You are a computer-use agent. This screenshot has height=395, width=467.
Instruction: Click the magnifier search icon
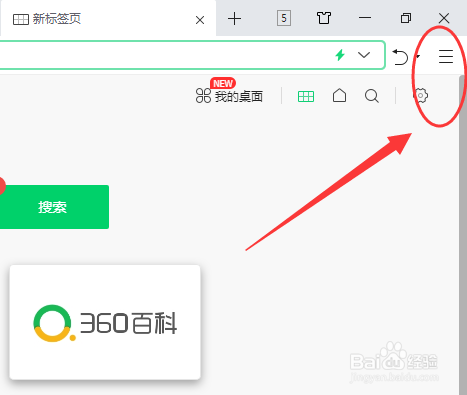pos(372,96)
